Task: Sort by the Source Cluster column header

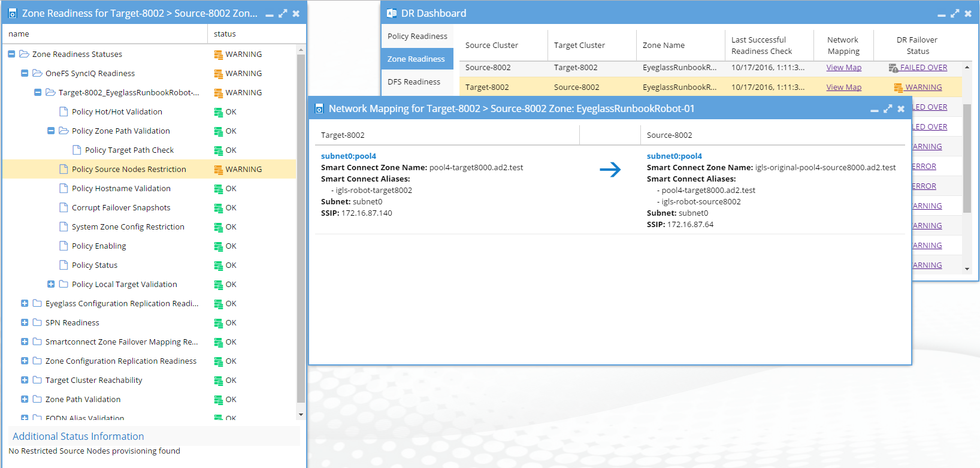Action: coord(503,45)
